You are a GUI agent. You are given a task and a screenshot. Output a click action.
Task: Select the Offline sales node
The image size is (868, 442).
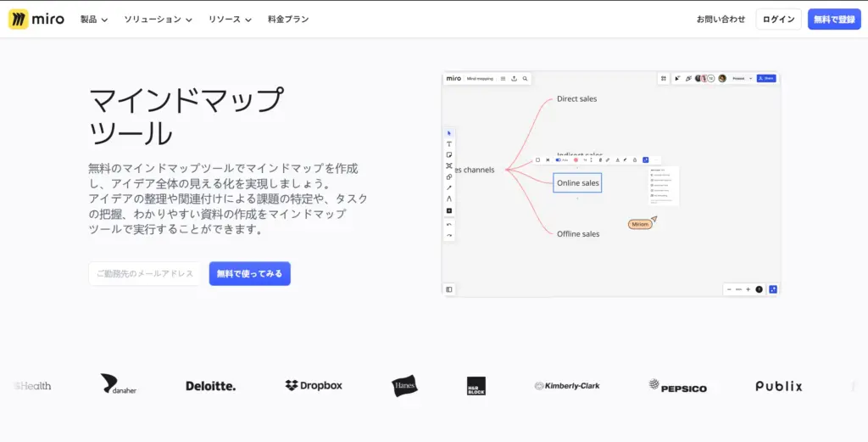578,234
